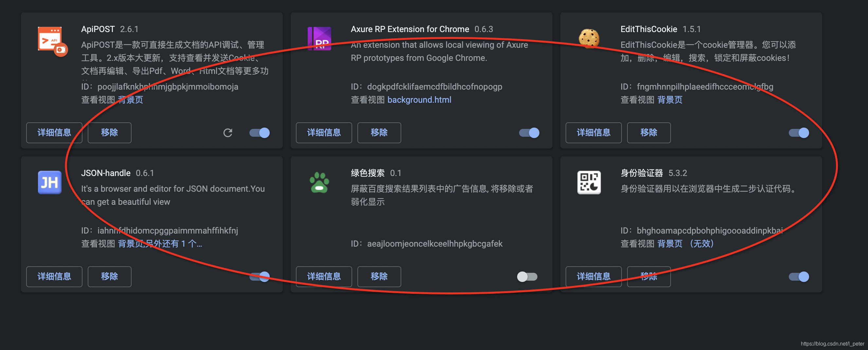Image resolution: width=868 pixels, height=350 pixels.
Task: Click 移除 on EditThisCookie card
Action: (x=649, y=133)
